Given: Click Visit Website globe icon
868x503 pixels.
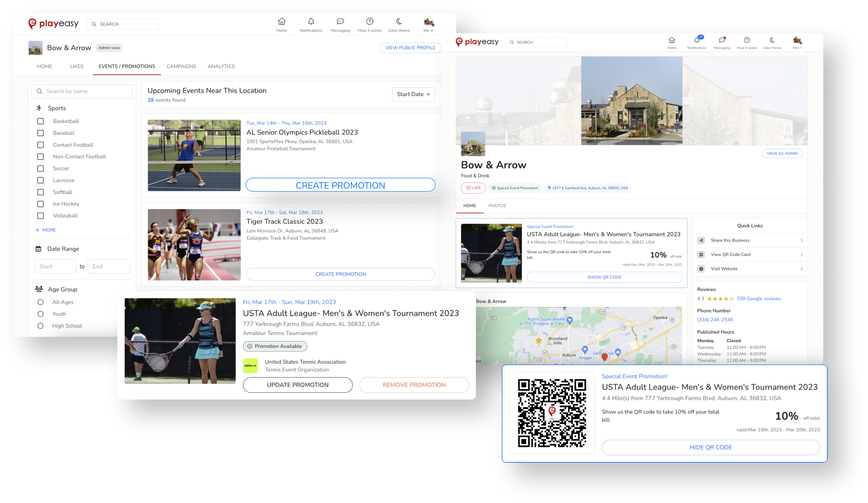Looking at the screenshot, I should click(701, 269).
